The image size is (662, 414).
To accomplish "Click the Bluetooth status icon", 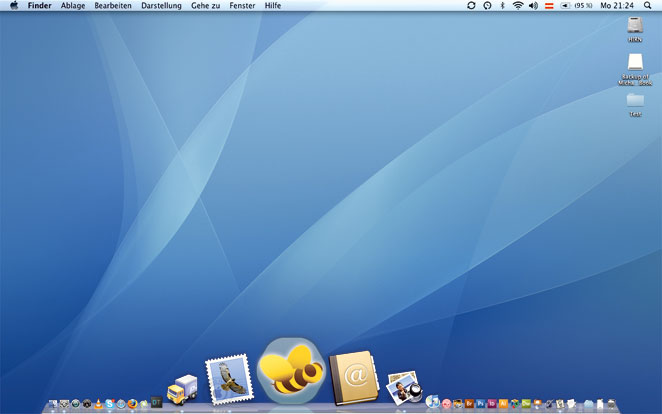I will point(502,6).
